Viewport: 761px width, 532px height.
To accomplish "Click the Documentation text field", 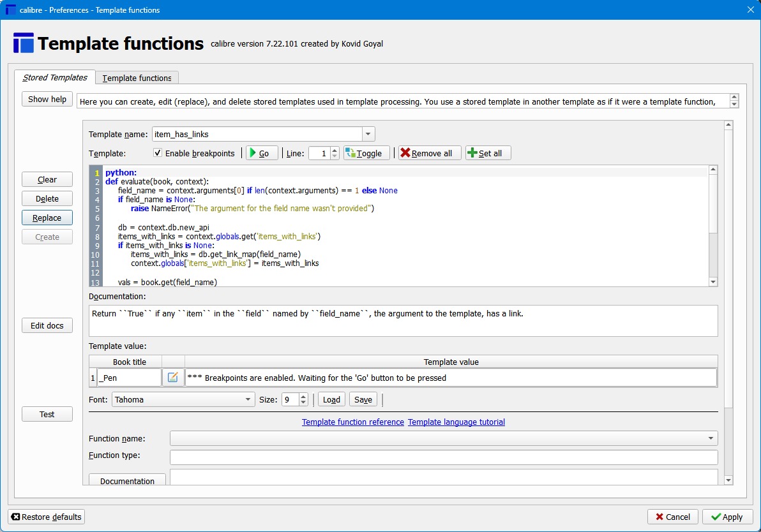I will coord(403,320).
